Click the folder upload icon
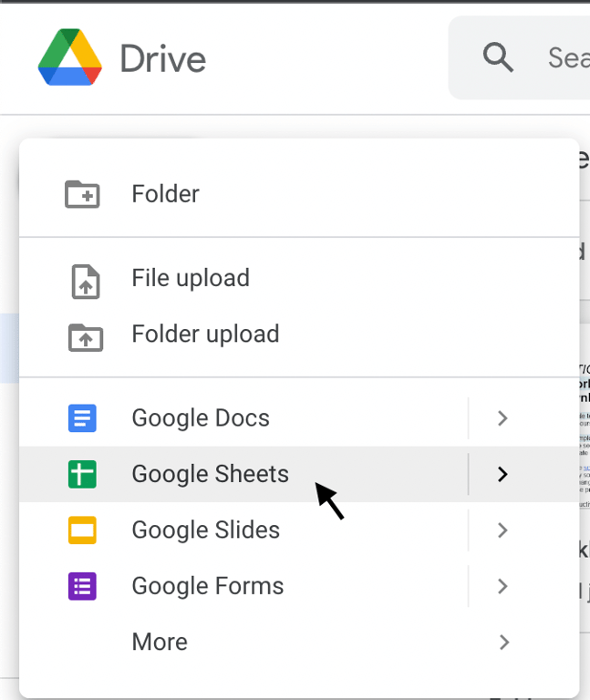The width and height of the screenshot is (590, 700). 86,337
